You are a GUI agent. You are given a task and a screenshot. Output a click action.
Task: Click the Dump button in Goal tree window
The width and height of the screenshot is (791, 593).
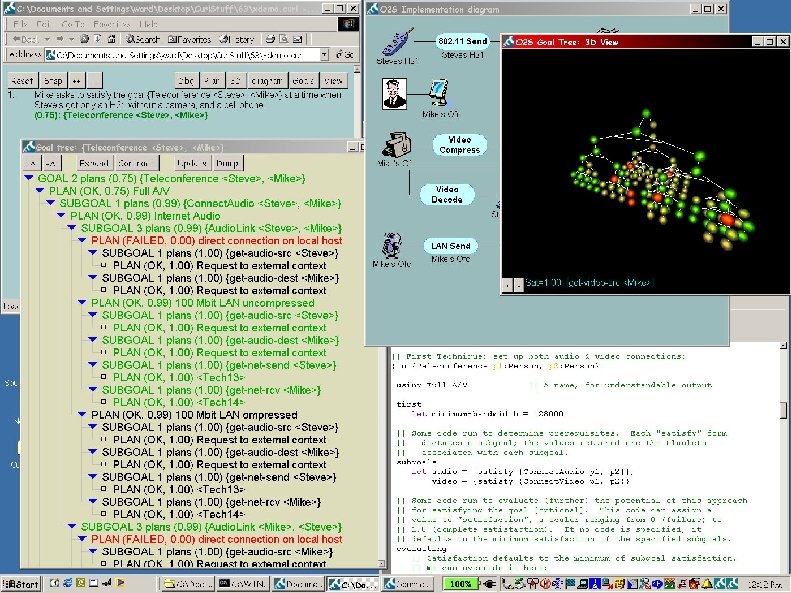[x=227, y=163]
